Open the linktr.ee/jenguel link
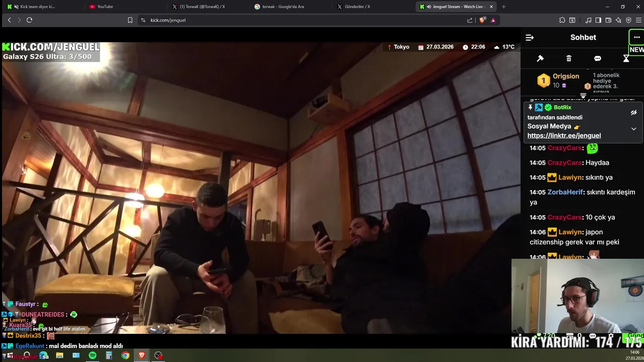Viewport: 644px width, 362px height. coord(564,135)
